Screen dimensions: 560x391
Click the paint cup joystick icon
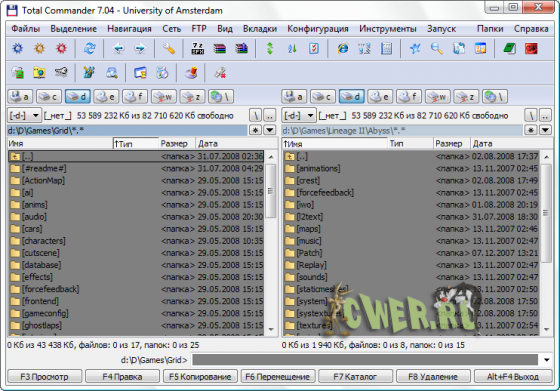(191, 73)
